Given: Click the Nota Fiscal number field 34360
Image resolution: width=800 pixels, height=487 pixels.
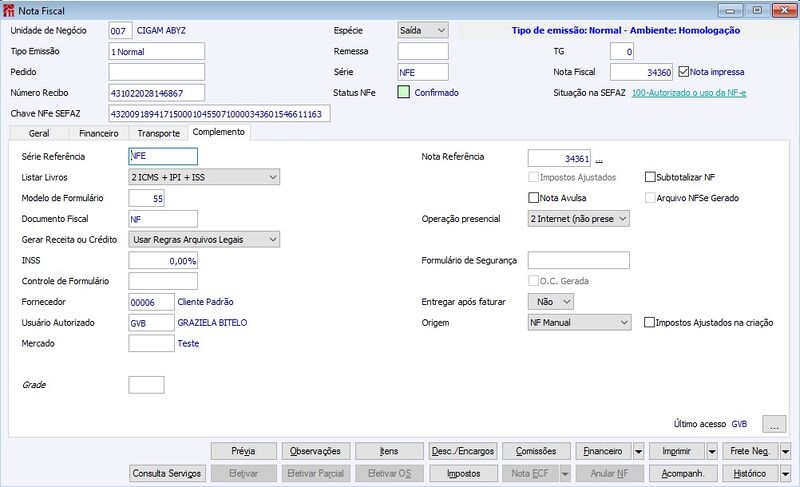Looking at the screenshot, I should [x=642, y=72].
